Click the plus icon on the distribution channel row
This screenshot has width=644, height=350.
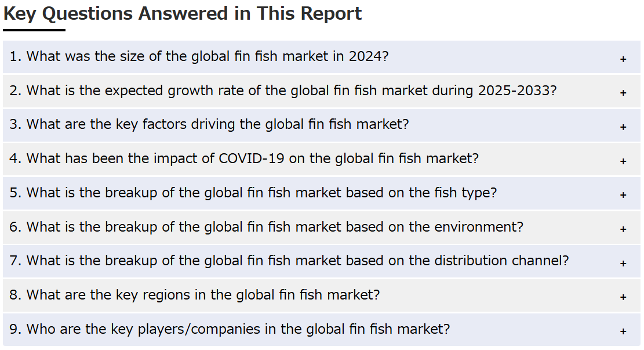pyautogui.click(x=623, y=263)
